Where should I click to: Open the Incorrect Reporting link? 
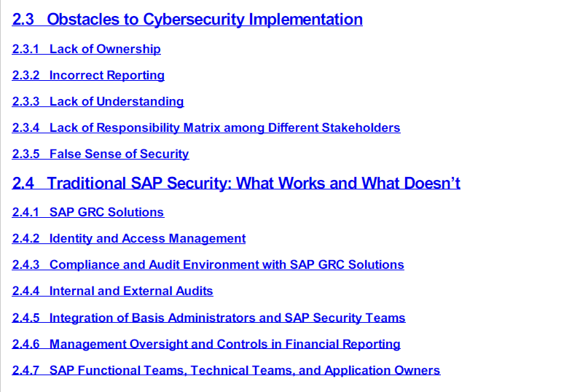[x=106, y=76]
